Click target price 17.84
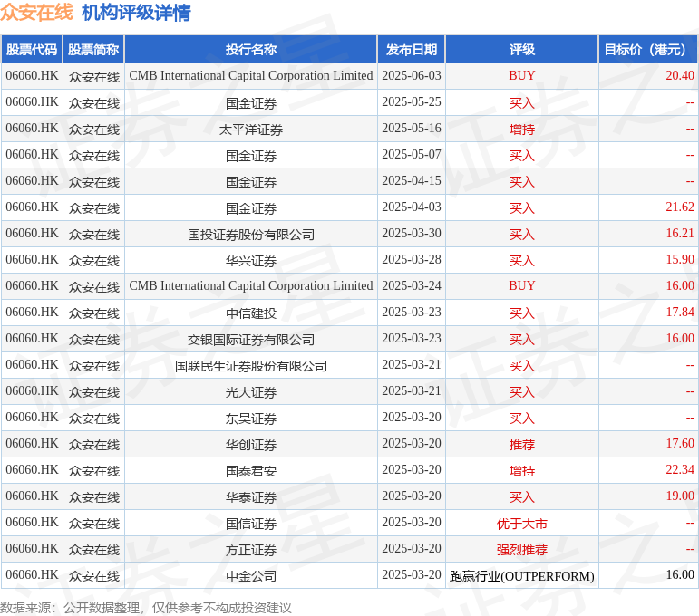This screenshot has width=699, height=616. coord(680,313)
